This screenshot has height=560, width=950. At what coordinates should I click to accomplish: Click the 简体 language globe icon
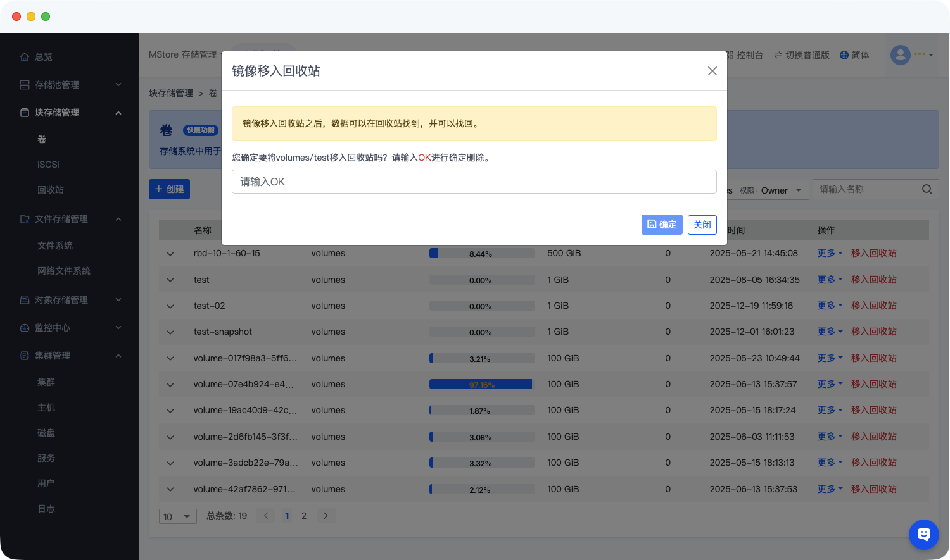click(x=844, y=55)
